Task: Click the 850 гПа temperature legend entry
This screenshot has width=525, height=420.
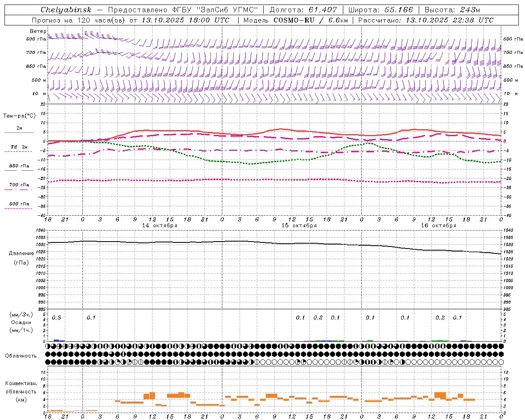Action: click(19, 166)
